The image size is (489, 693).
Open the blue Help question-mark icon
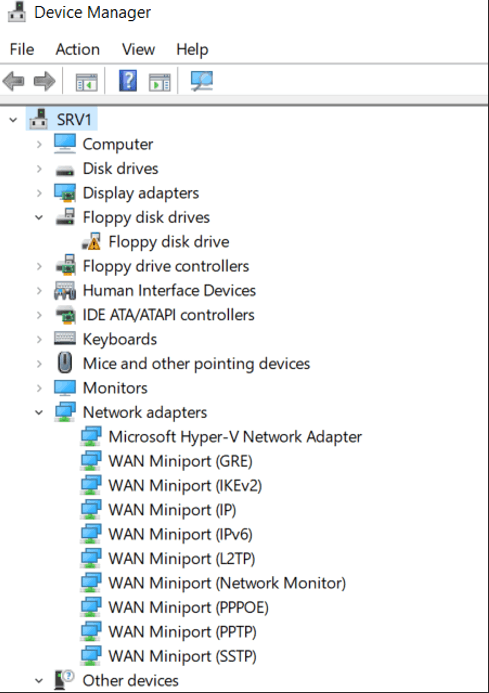128,81
